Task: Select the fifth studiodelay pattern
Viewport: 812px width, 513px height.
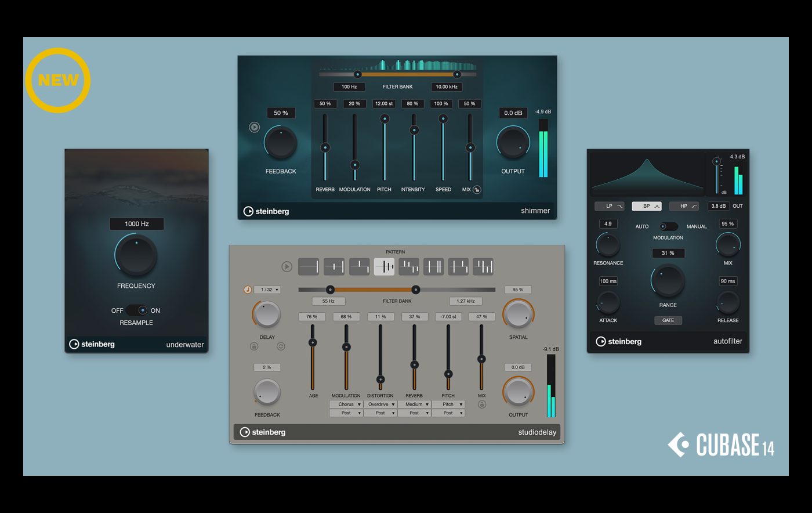Action: [x=409, y=266]
